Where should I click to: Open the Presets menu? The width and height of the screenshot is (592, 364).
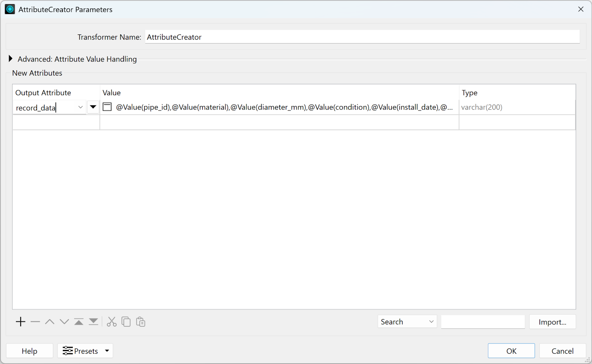85,351
